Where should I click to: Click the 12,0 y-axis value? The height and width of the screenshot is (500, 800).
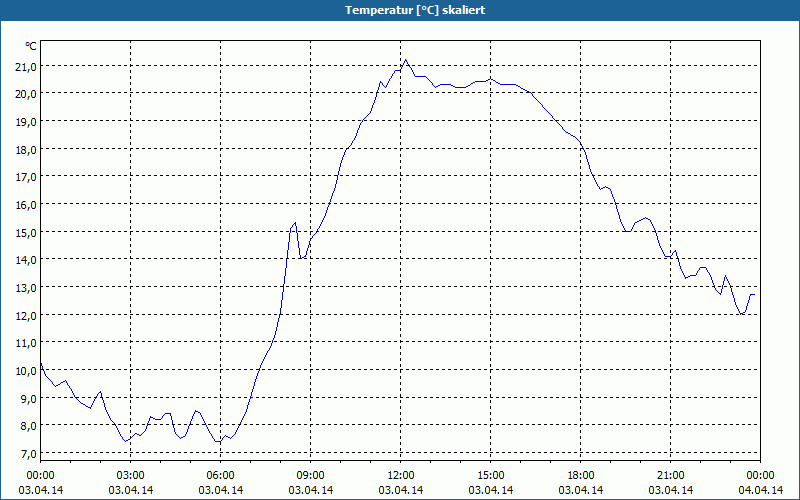(26, 316)
